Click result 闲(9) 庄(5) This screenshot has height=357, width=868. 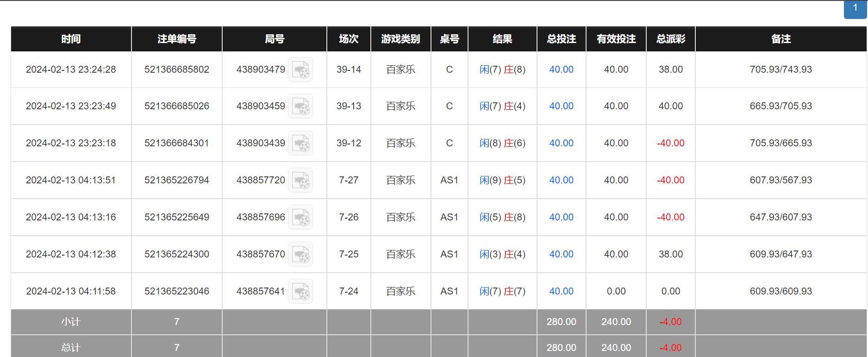[502, 180]
